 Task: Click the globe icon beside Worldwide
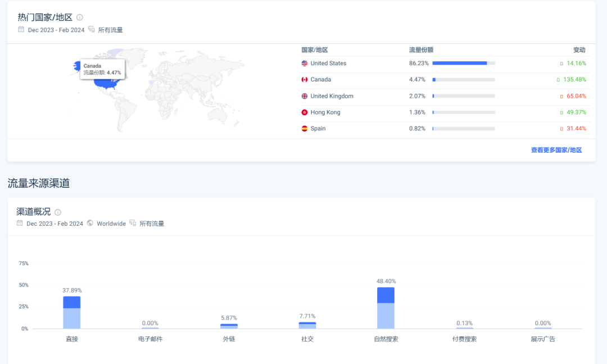pyautogui.click(x=90, y=223)
